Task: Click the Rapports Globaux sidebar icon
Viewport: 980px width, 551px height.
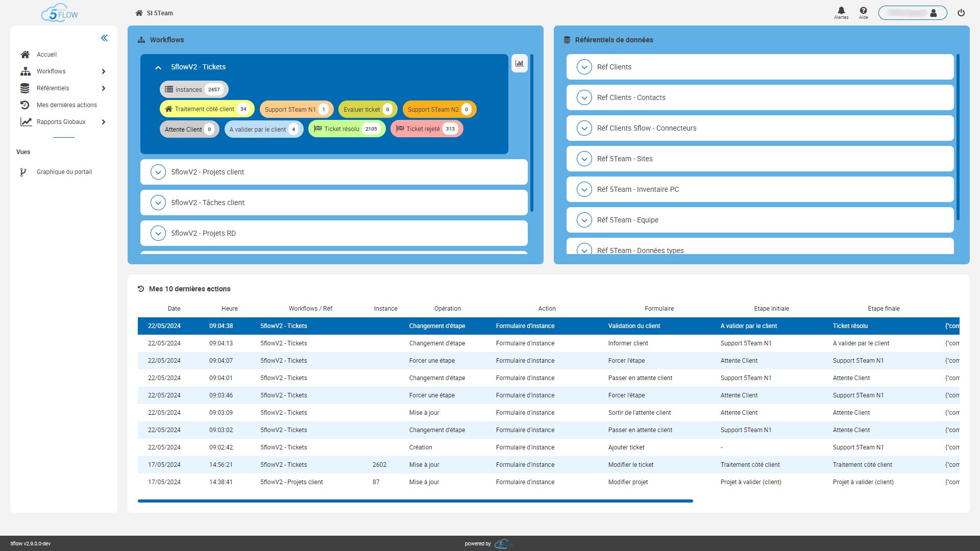Action: (x=24, y=122)
